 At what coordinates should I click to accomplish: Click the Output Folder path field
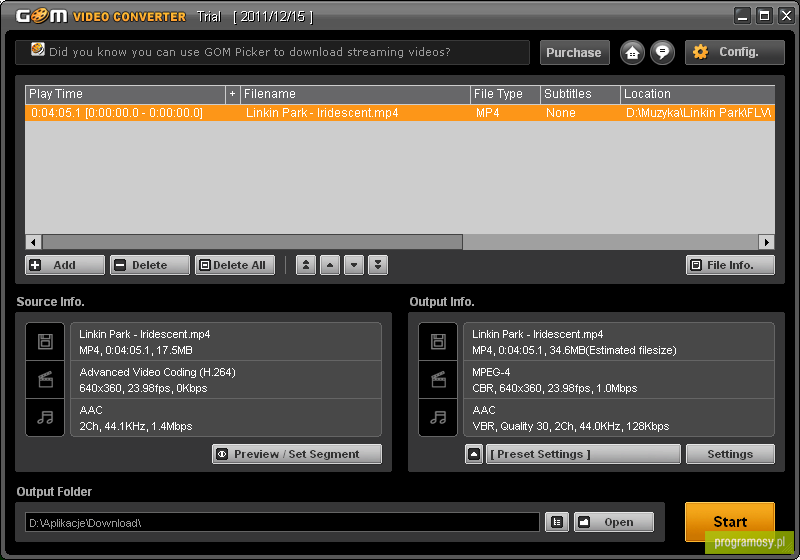pyautogui.click(x=282, y=522)
